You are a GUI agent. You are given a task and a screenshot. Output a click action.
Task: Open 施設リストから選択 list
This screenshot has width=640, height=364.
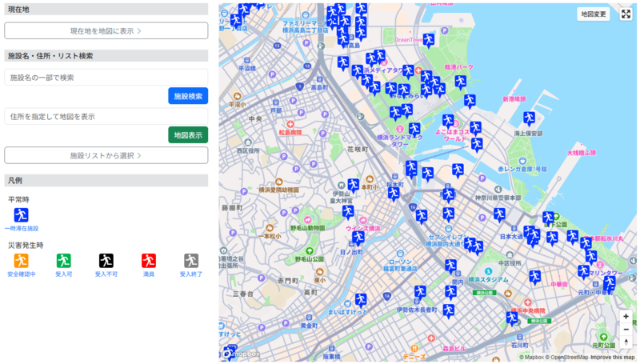pyautogui.click(x=106, y=155)
